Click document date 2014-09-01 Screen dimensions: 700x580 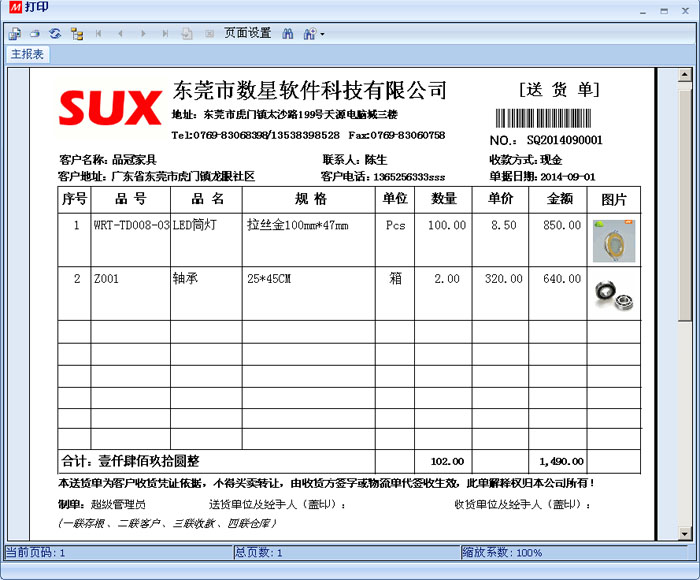(x=567, y=177)
